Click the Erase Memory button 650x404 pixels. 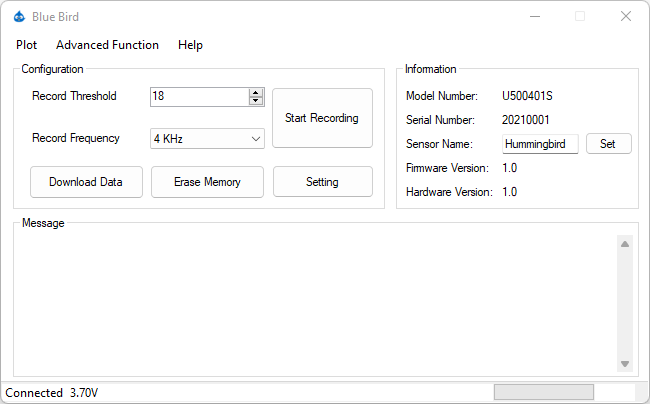click(x=207, y=182)
